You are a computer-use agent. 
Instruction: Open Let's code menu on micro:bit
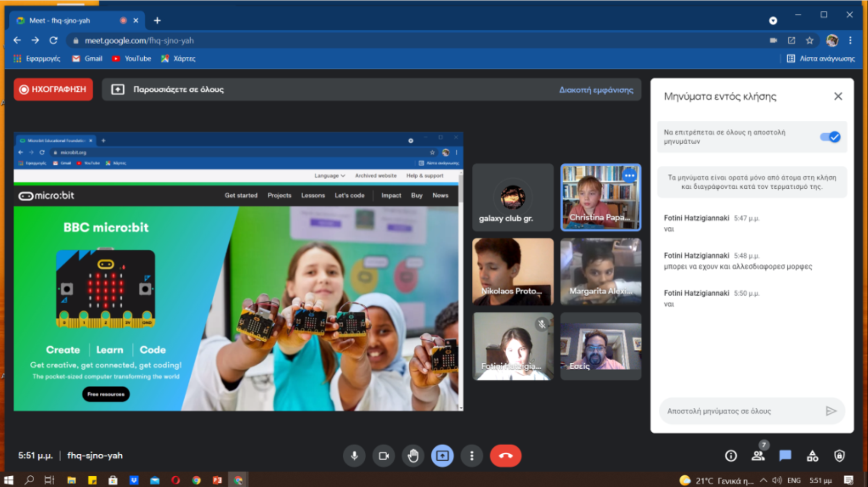click(x=350, y=196)
